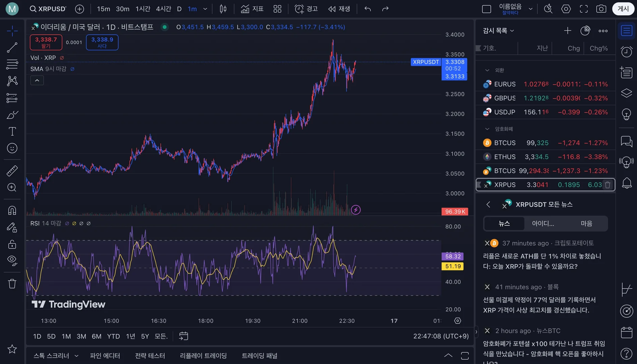Select the ruler measure tool
The height and width of the screenshot is (364, 637).
pyautogui.click(x=12, y=171)
